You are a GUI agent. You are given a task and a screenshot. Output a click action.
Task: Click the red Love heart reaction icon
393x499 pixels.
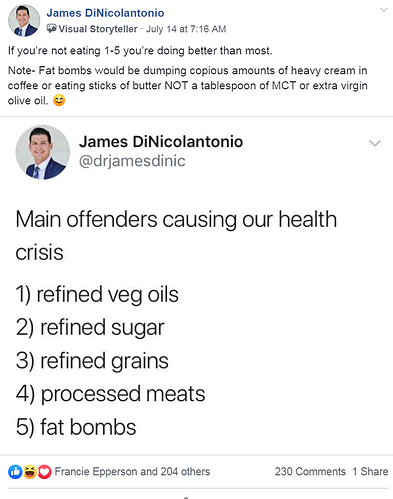44,472
